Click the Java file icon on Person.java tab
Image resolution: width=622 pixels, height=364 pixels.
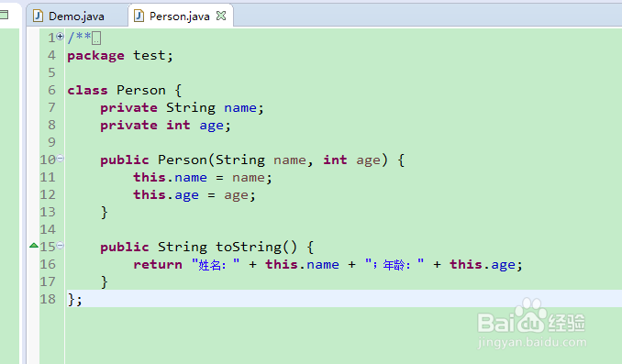(x=139, y=16)
